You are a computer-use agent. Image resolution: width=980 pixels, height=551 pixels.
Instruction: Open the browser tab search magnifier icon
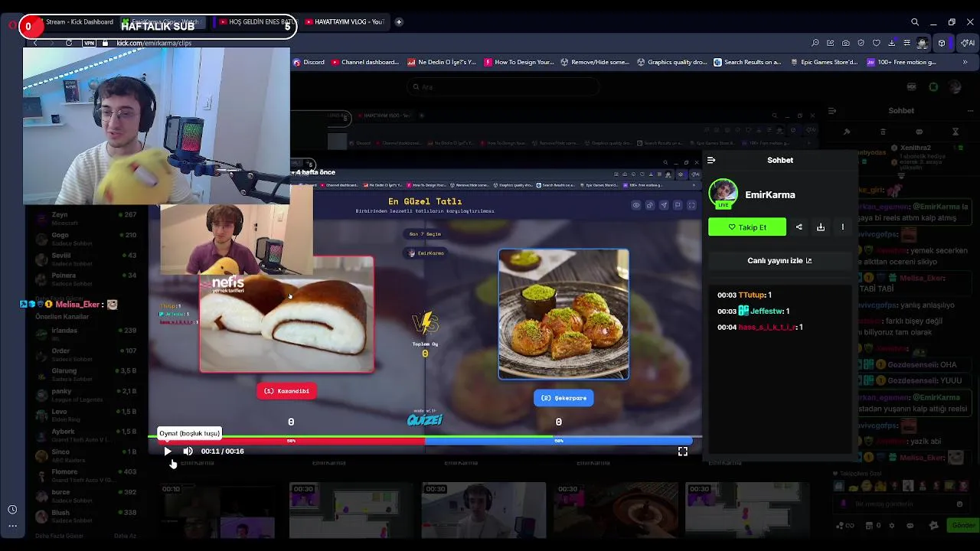pyautogui.click(x=915, y=22)
